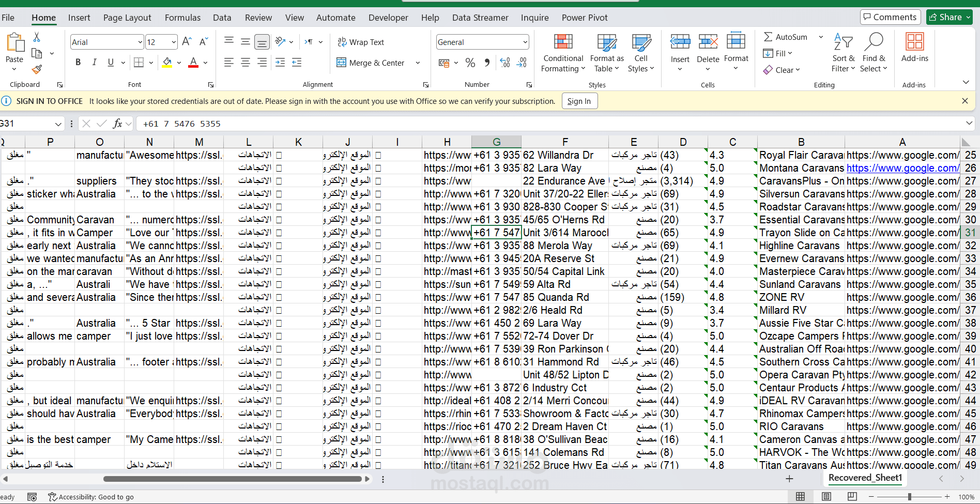The image size is (980, 504).
Task: Click the zoom slider handle in the status bar
Action: point(909,497)
